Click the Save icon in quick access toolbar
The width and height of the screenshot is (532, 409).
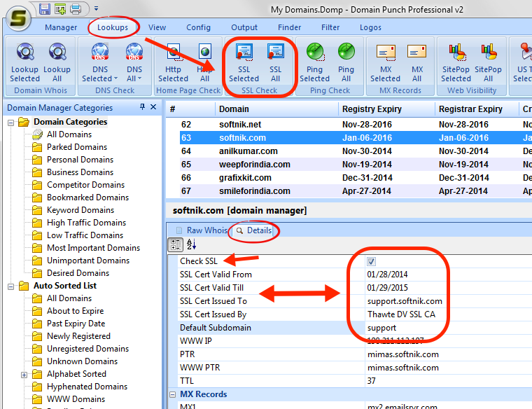[44, 8]
